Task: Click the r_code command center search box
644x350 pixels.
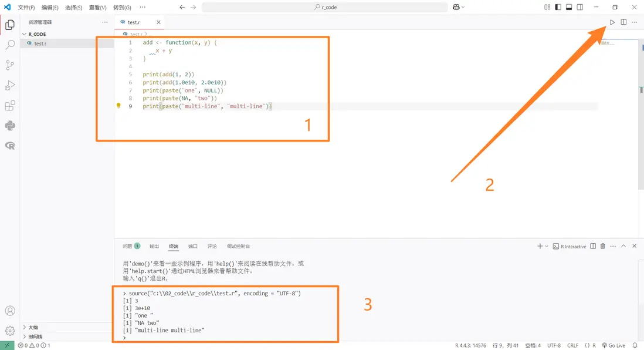Action: click(x=324, y=7)
